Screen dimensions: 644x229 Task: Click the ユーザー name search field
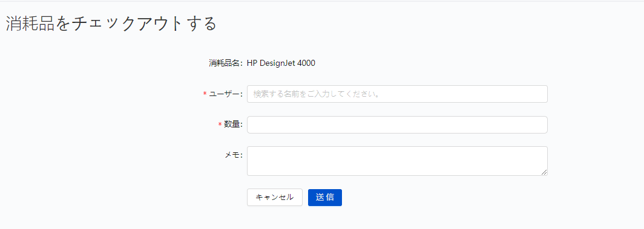click(397, 94)
